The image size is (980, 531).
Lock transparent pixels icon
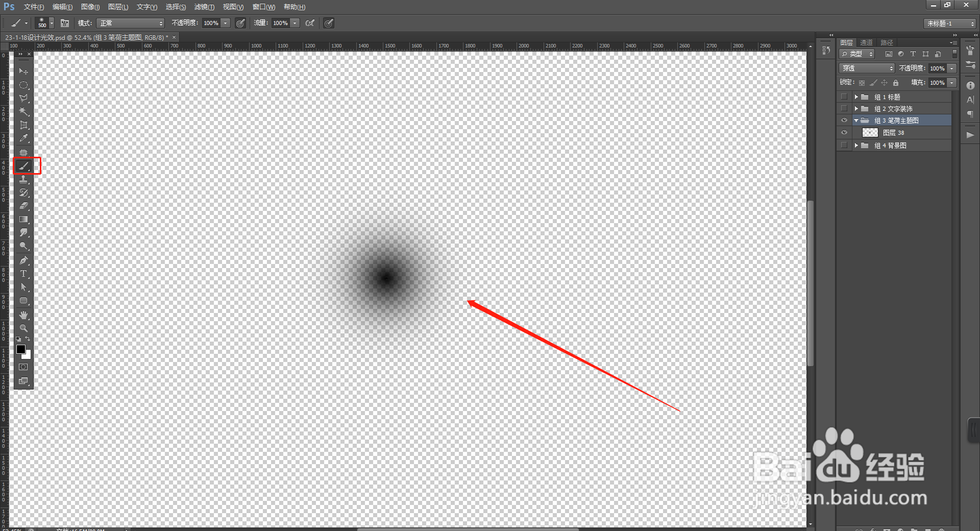coord(862,83)
